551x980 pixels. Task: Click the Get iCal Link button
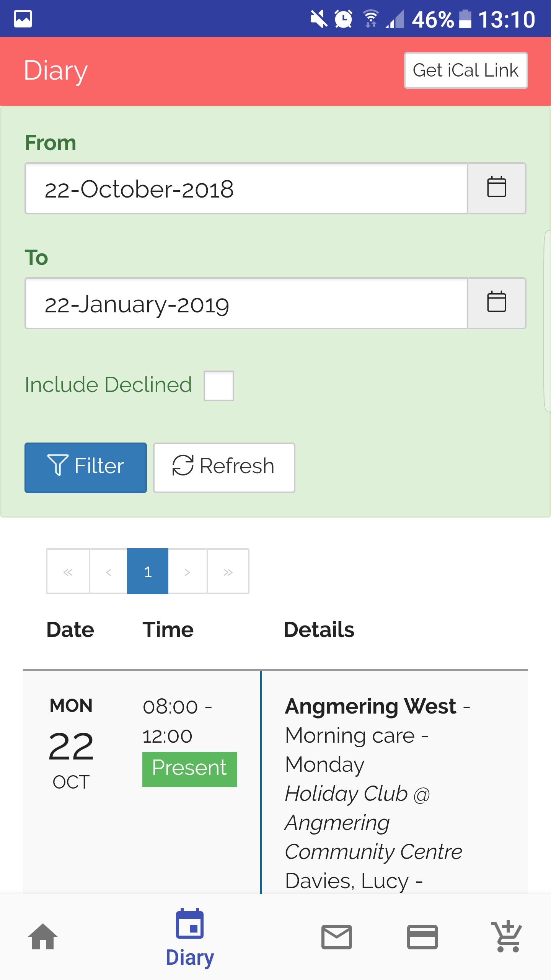point(466,70)
